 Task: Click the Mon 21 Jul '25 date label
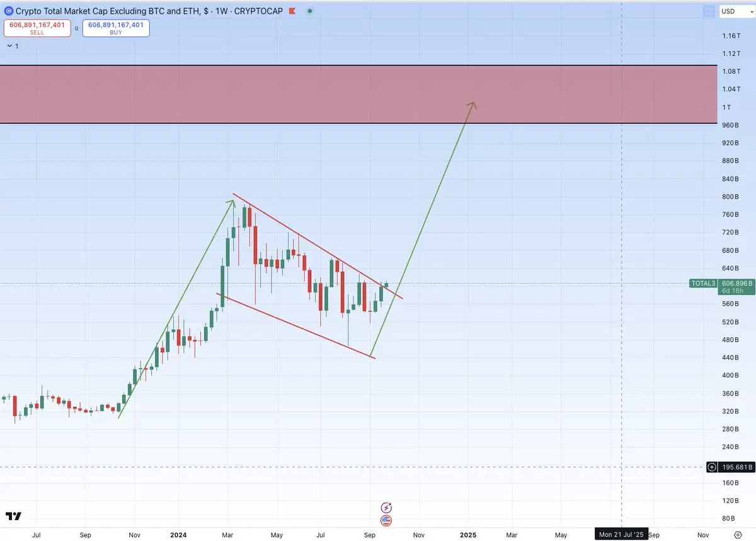click(622, 535)
